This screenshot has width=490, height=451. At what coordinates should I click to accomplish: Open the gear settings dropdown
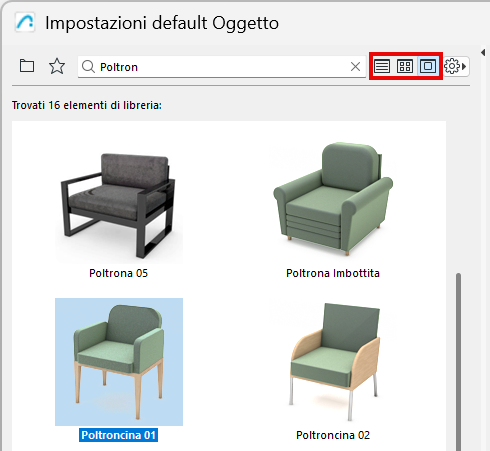click(456, 66)
